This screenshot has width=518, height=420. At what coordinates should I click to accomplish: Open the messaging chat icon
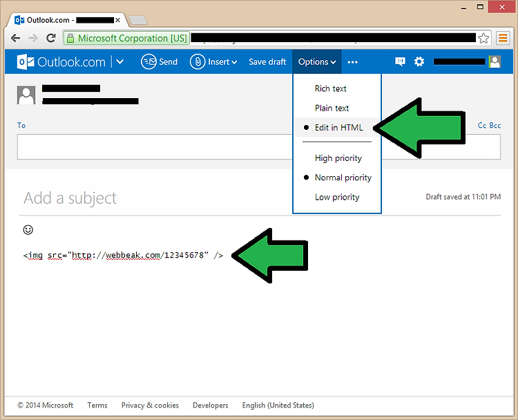click(x=400, y=61)
